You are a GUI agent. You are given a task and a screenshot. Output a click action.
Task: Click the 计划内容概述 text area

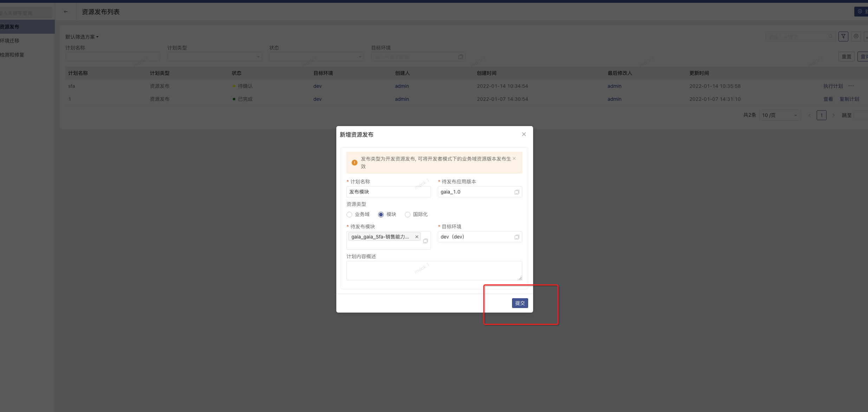[434, 270]
